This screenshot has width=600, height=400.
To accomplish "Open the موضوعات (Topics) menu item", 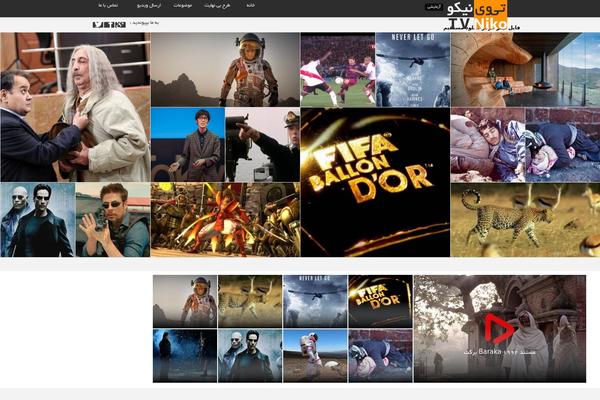I will point(183,5).
